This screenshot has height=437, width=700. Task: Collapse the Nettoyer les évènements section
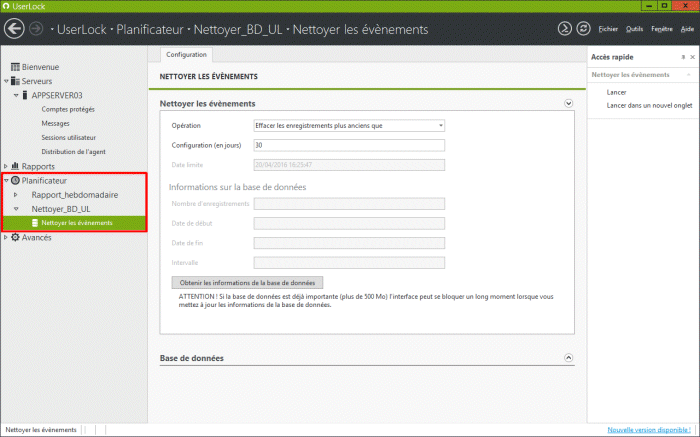coord(568,103)
